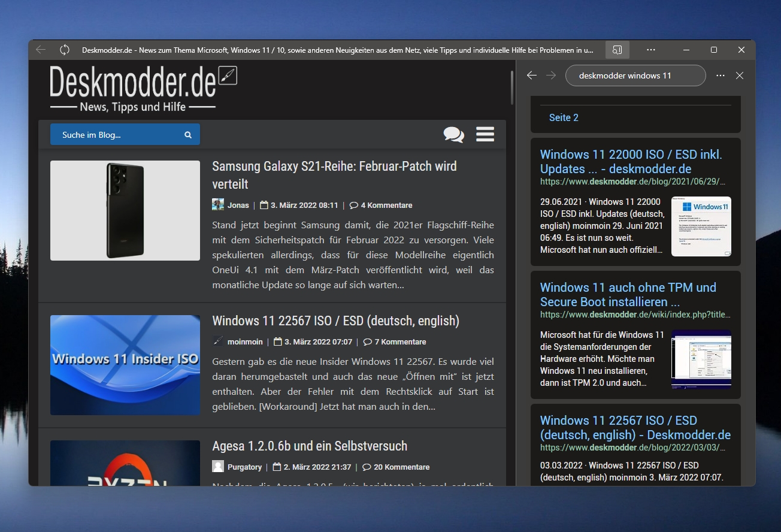Reload the Deskmodder page with refresh icon
Viewport: 781px width, 532px height.
[x=65, y=50]
